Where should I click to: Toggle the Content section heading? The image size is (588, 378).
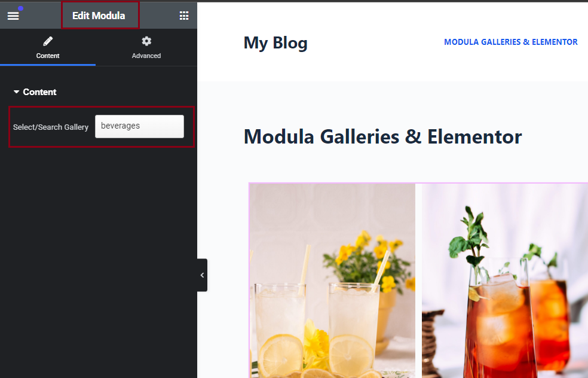(x=39, y=92)
